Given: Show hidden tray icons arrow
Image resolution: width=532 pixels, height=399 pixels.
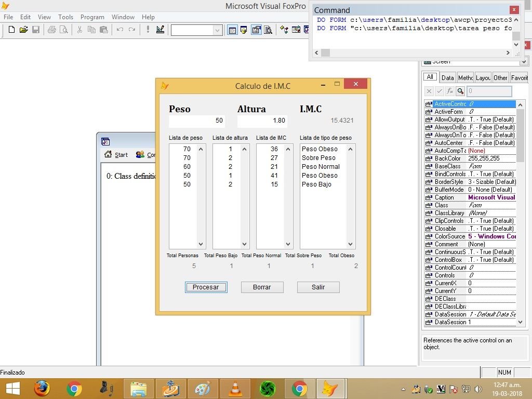Looking at the screenshot, I should [403, 389].
